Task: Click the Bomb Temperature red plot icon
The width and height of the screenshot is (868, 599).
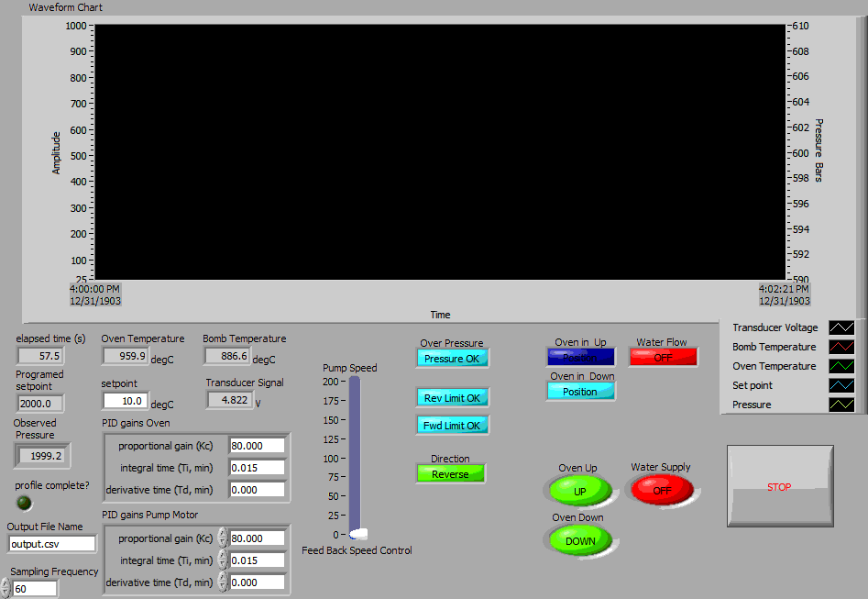Action: (841, 347)
